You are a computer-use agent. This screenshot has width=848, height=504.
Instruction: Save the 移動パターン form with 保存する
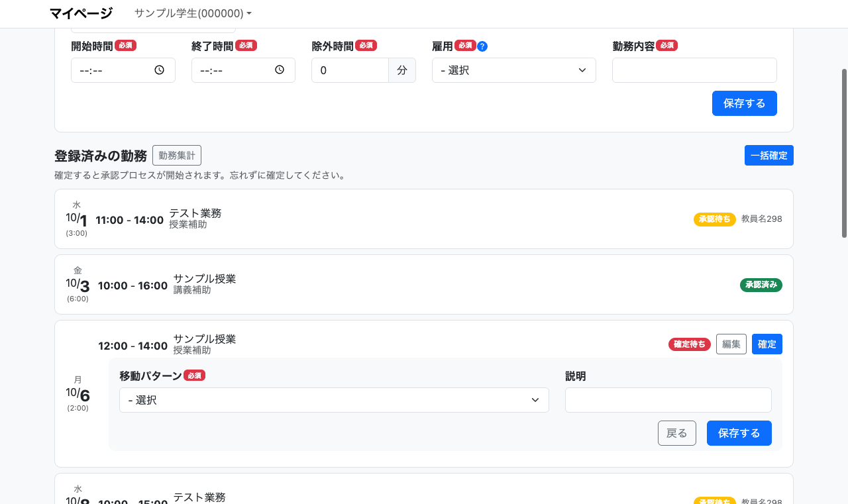click(739, 433)
